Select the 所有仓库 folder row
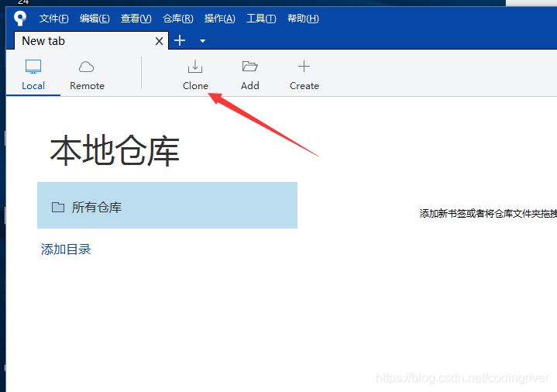Image resolution: width=557 pixels, height=392 pixels. tap(167, 205)
